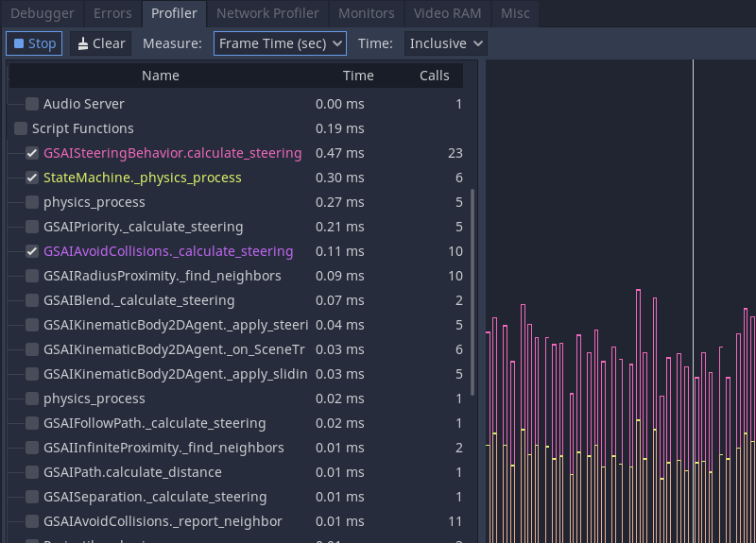Open the Monitors tab
This screenshot has width=756, height=543.
pyautogui.click(x=367, y=13)
